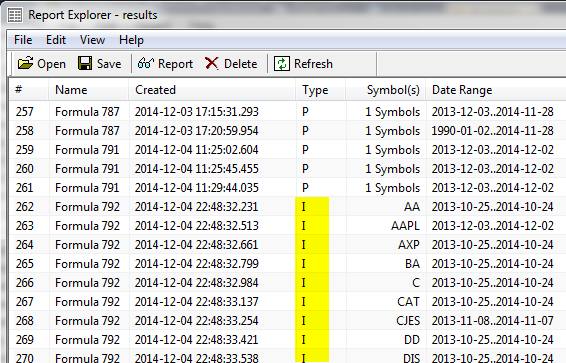
Task: Click created time 2014-12-04 11:29:44.035
Action: [x=197, y=188]
